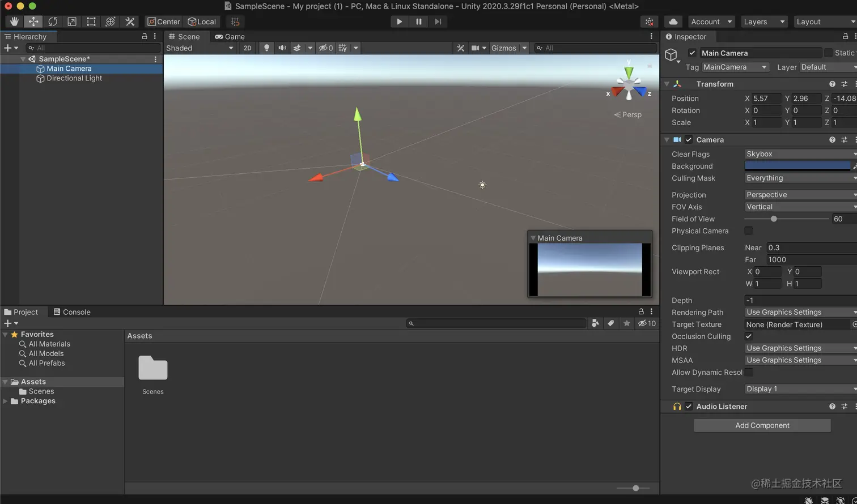
Task: Search by label in Project panel
Action: [x=610, y=323]
